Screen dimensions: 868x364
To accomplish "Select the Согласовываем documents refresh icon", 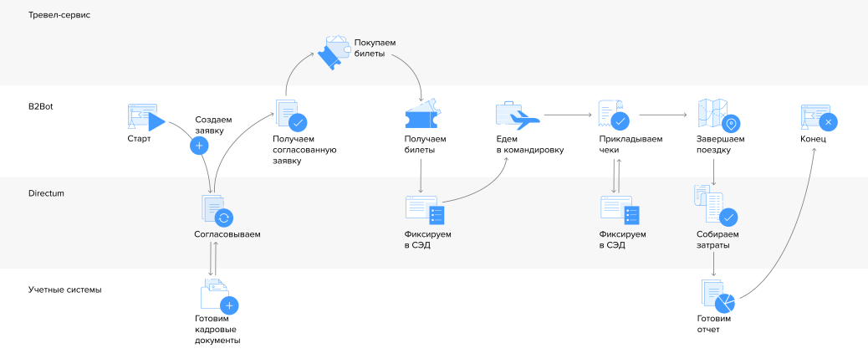I will click(217, 211).
